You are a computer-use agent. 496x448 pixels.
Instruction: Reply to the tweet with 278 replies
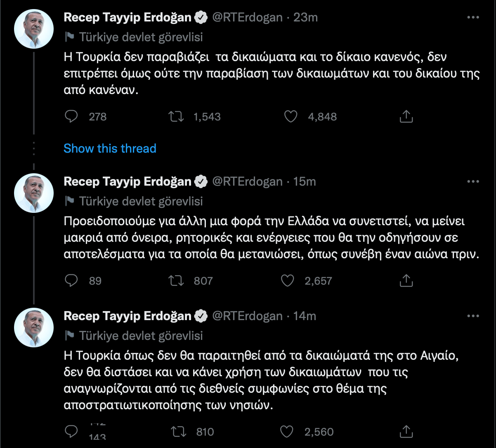[72, 117]
